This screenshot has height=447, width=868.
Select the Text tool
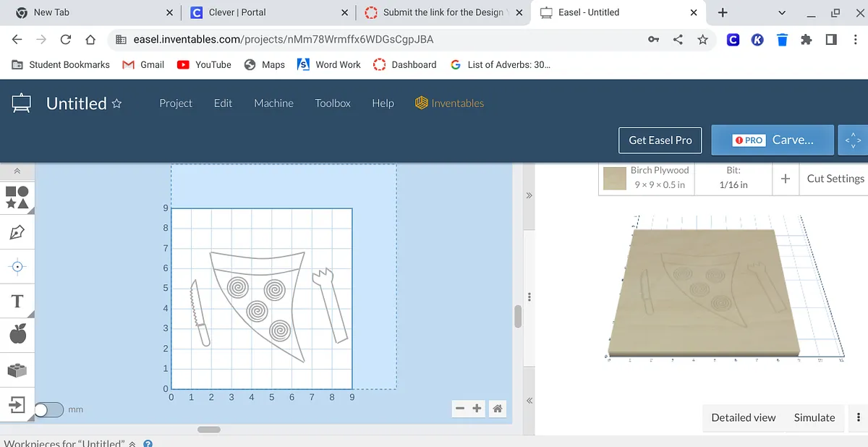[x=17, y=301]
